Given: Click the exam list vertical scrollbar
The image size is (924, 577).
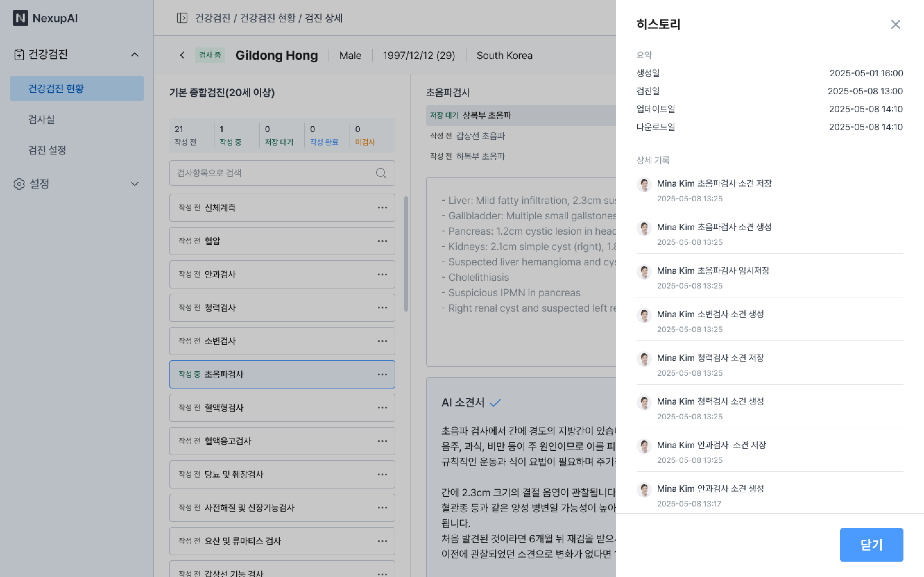Looking at the screenshot, I should tap(406, 254).
